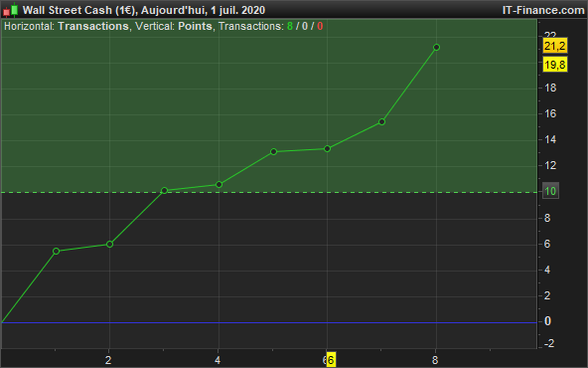Select the data point at transaction 5
The image size is (588, 368).
(273, 152)
